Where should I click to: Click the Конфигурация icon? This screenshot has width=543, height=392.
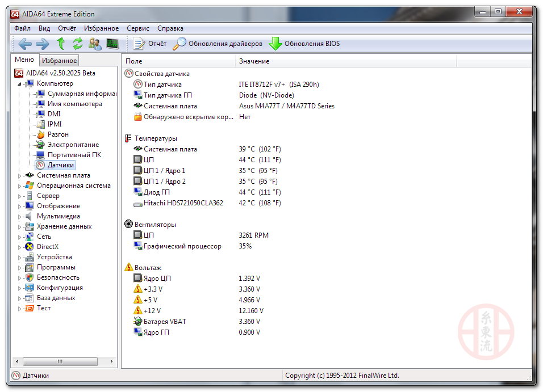click(30, 288)
